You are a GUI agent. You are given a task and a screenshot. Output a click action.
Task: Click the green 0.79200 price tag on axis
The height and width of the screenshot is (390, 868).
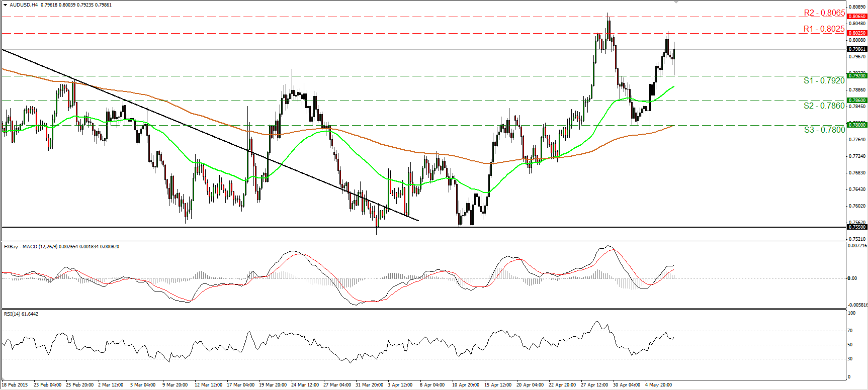(857, 75)
